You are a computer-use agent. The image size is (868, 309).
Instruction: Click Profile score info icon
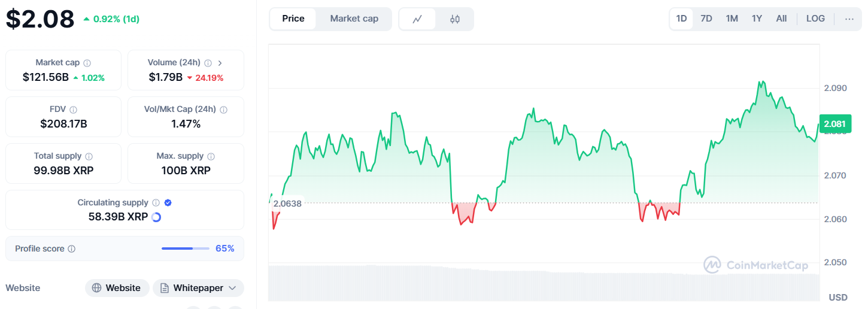72,249
